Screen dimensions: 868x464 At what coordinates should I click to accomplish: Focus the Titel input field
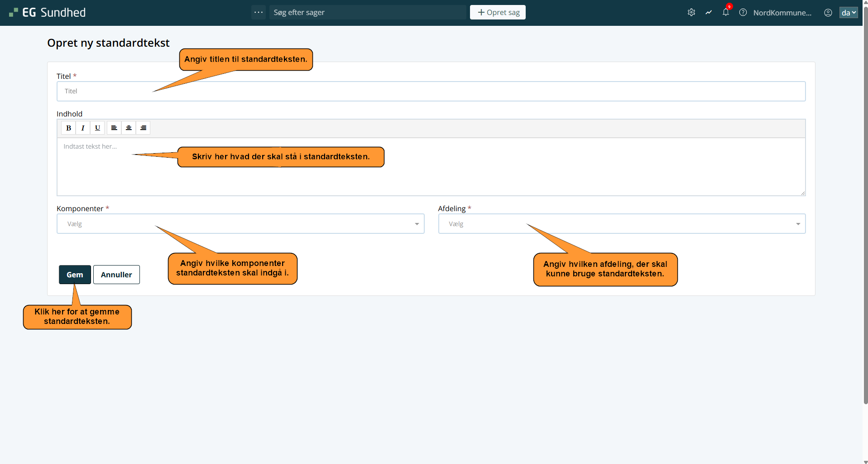[430, 92]
